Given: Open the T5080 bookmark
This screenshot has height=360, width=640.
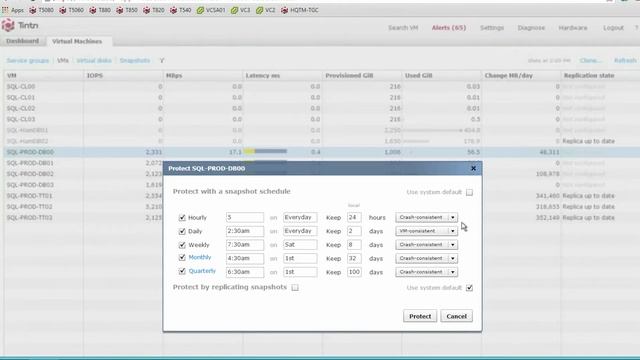Looking at the screenshot, I should click(x=41, y=10).
